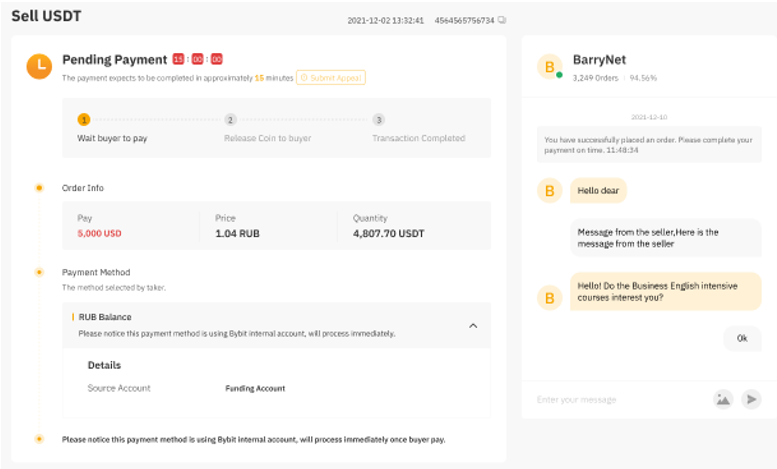
Task: Select step 2 Release Coin to buyer
Action: tap(230, 120)
